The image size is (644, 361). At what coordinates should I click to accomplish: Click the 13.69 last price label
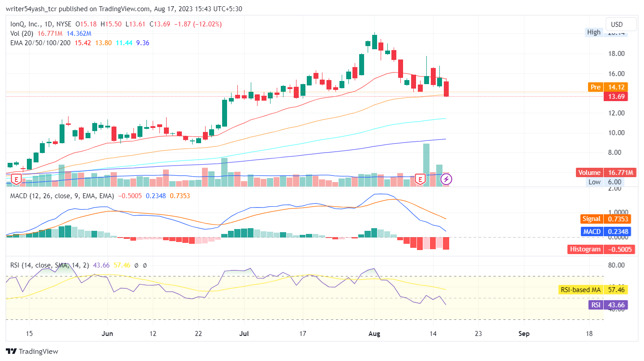click(x=615, y=97)
